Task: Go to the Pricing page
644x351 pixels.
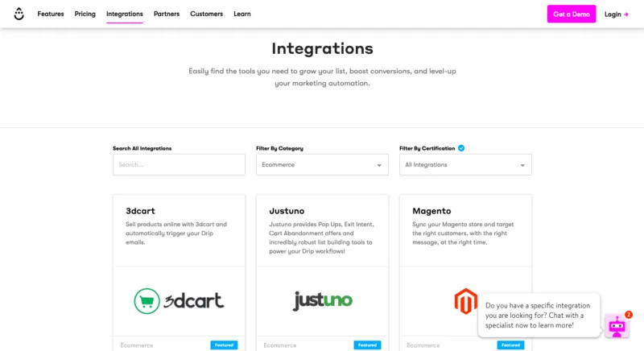Action: point(85,14)
